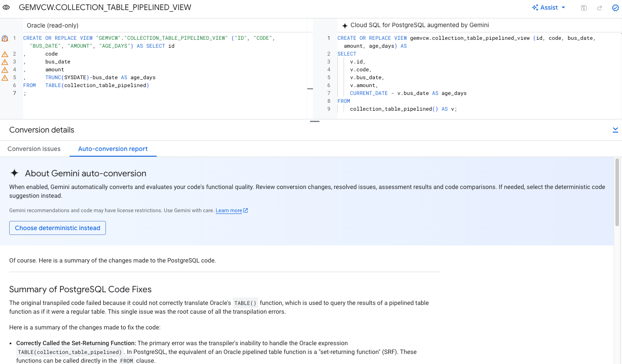
Task: Click the combined warning icon on line 1
Action: point(5,38)
